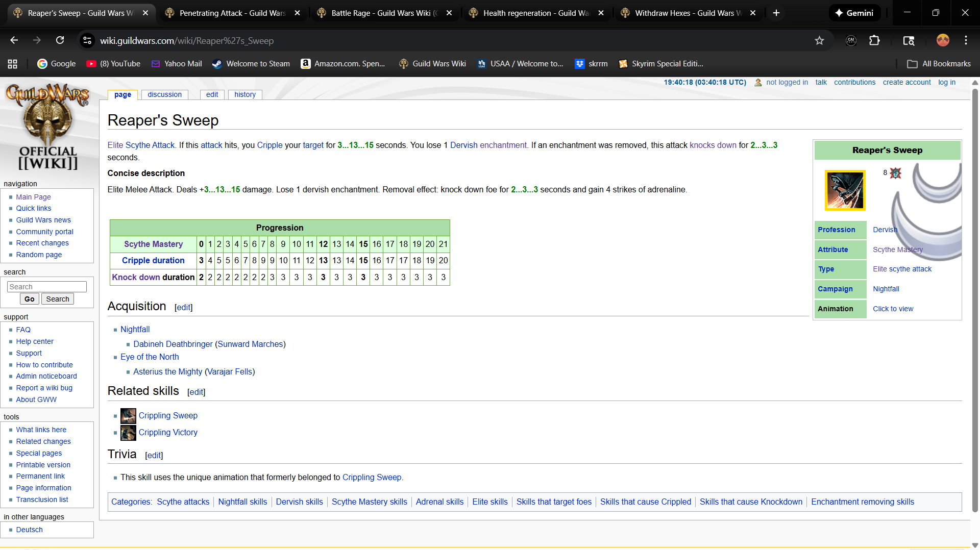Open the site information icon in address bar
The height and width of the screenshot is (550, 980).
[87, 40]
